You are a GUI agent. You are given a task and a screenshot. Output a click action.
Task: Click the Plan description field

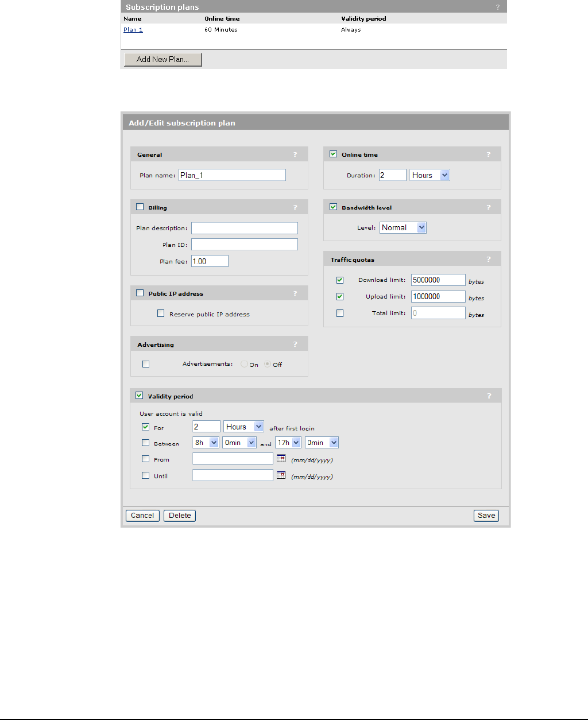pos(245,228)
